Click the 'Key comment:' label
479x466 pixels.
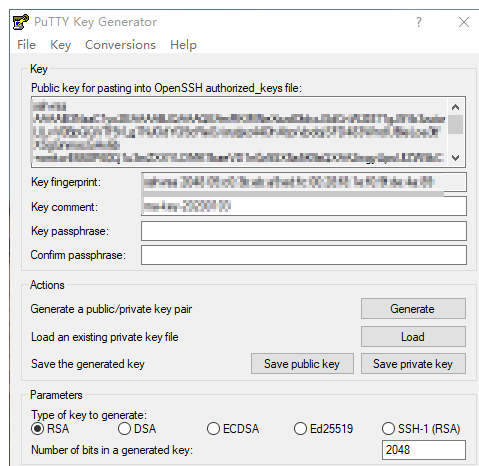click(x=64, y=207)
